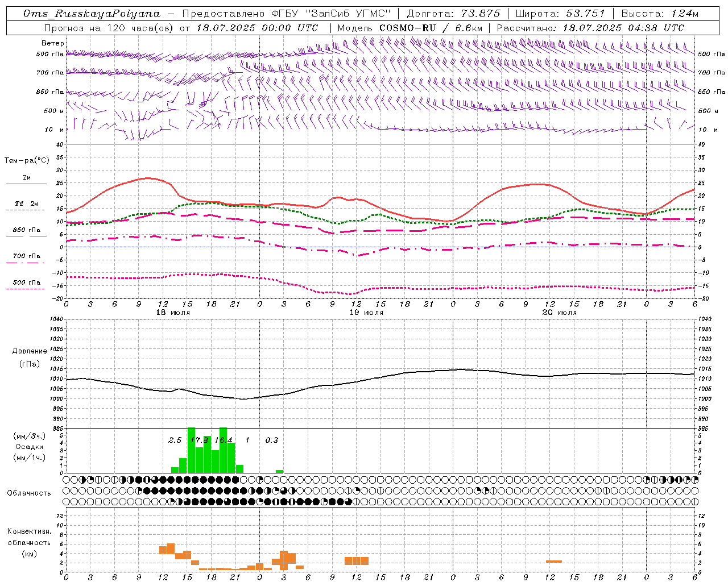Select the Td 2м legend label
Image resolution: width=728 pixels, height=582 pixels.
pos(27,203)
